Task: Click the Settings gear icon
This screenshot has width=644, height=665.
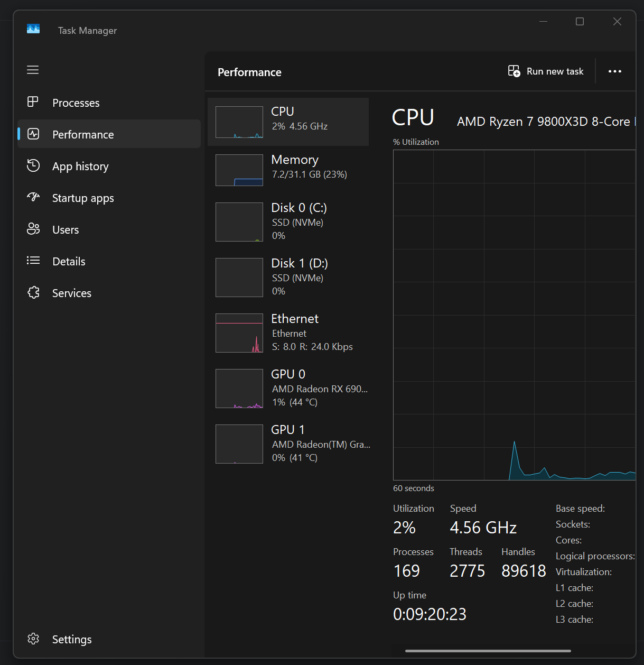Action: (33, 639)
